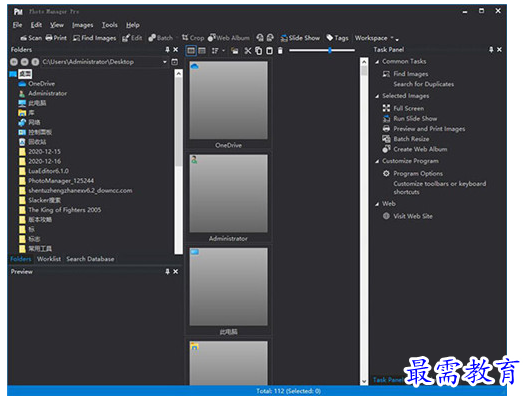Collapse the Web section in Task Panel
Screen dimensions: 528x403
click(x=377, y=204)
